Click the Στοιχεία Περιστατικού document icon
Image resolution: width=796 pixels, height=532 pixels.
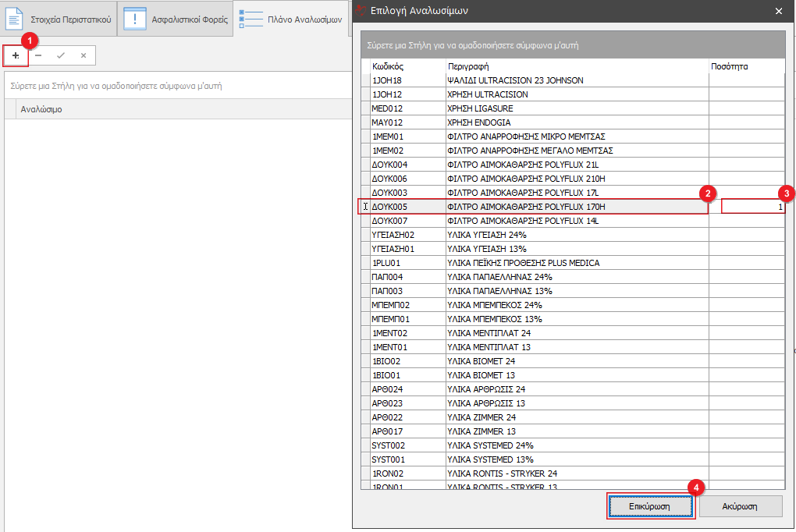[15, 19]
